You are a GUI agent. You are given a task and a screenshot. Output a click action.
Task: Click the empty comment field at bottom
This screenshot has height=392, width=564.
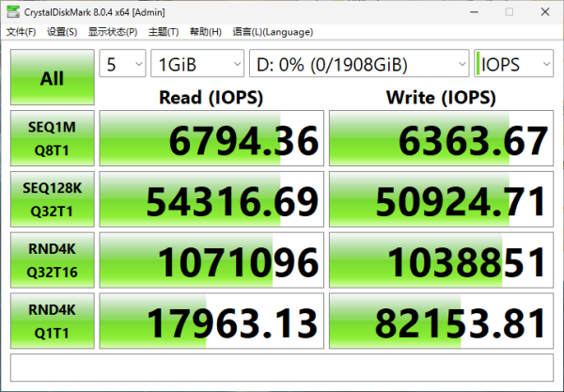[282, 368]
